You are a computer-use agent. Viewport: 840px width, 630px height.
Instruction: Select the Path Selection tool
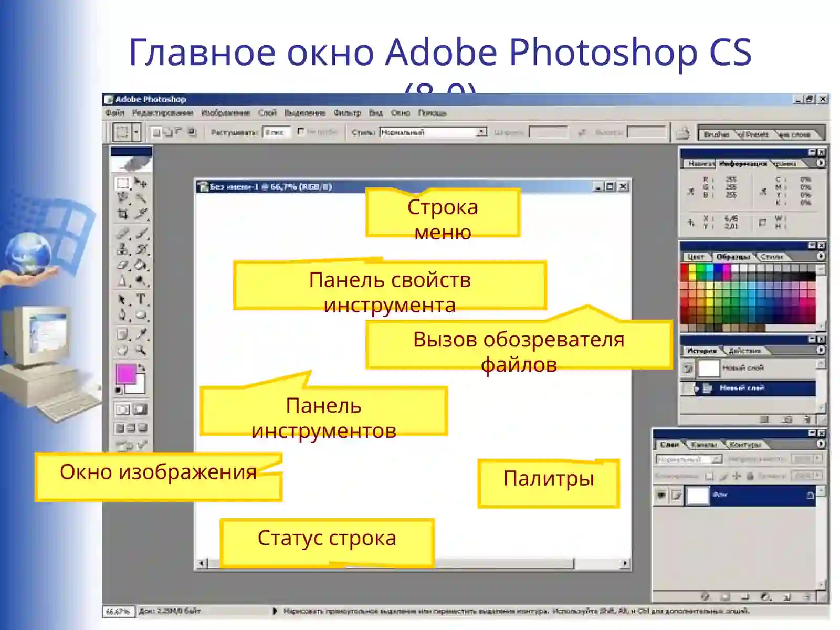122,300
